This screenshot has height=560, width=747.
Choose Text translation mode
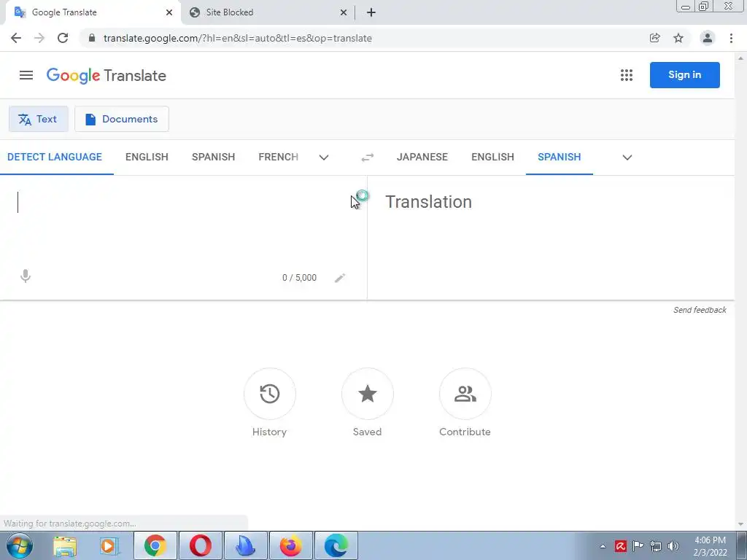click(39, 119)
